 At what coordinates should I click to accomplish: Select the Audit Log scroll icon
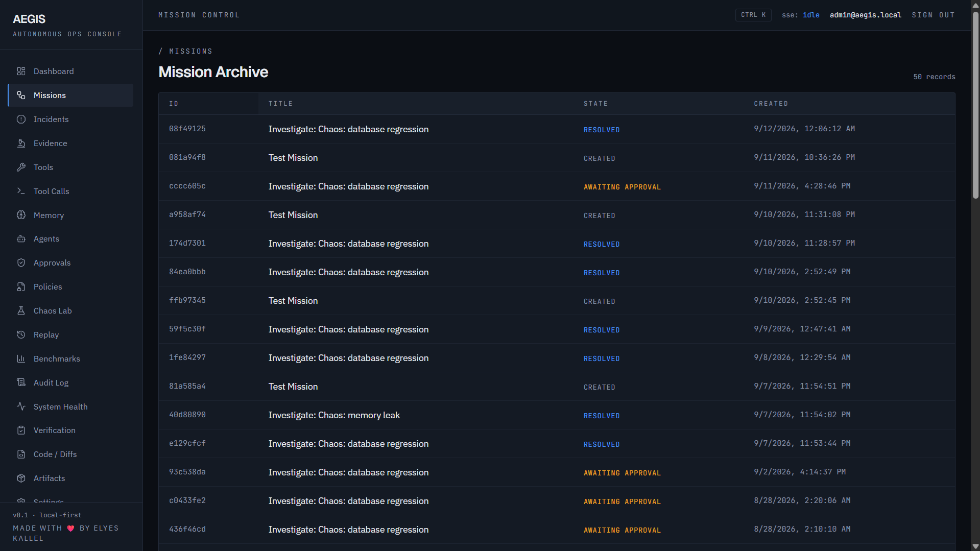coord(21,382)
